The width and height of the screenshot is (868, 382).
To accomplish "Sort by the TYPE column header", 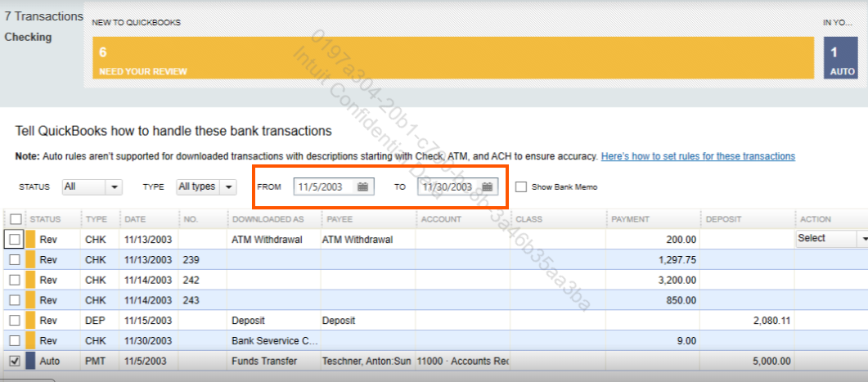I will point(97,219).
